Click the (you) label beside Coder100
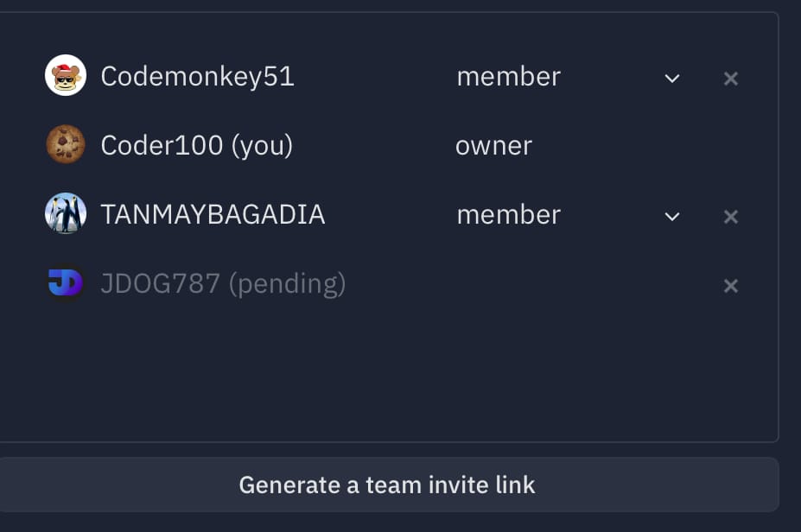 coord(262,146)
